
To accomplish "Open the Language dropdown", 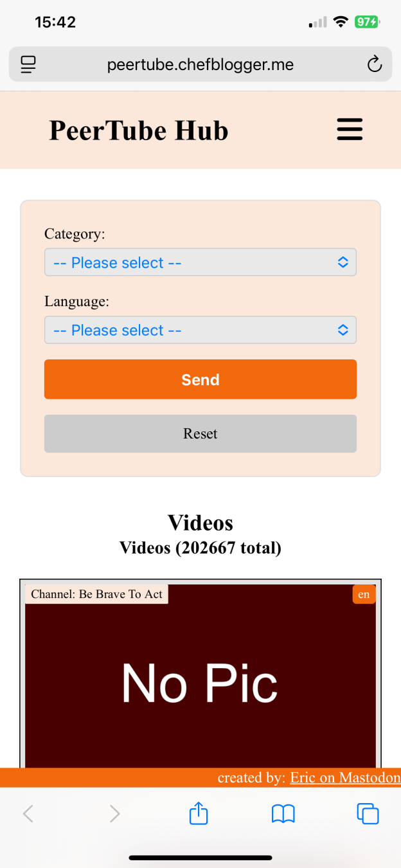I will pos(201,330).
